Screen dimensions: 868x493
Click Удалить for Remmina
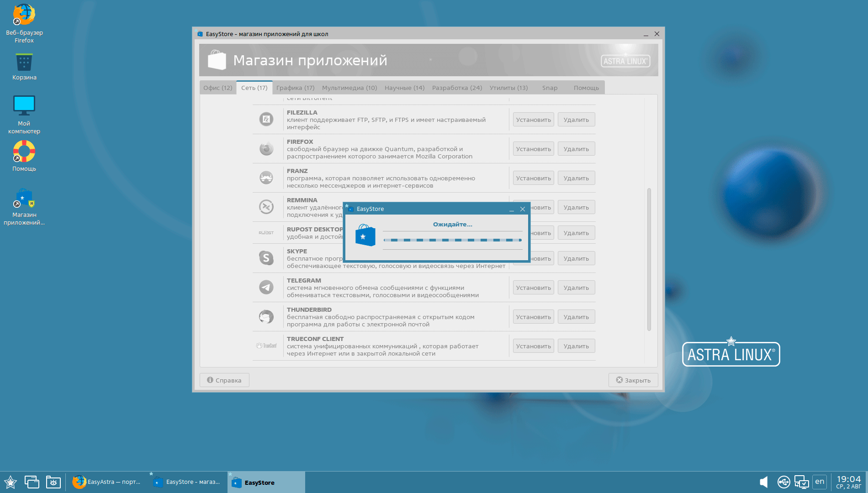pos(577,207)
